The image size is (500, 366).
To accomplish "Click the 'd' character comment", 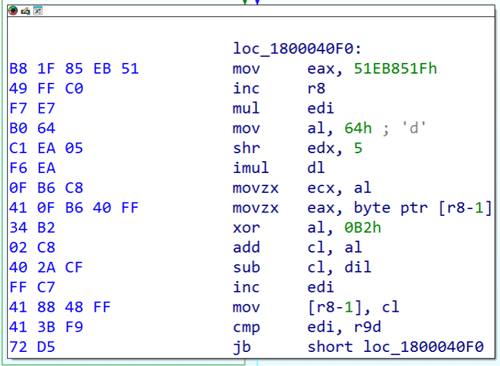I will [414, 128].
